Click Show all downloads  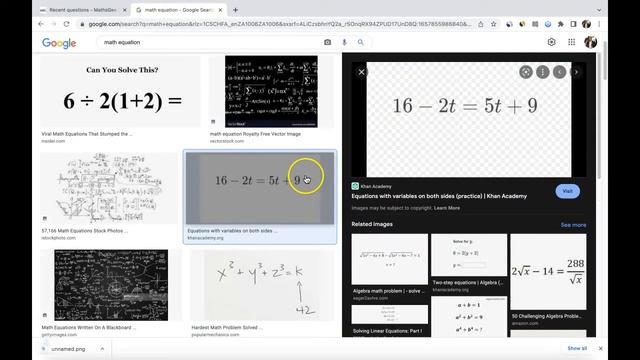tap(577, 348)
